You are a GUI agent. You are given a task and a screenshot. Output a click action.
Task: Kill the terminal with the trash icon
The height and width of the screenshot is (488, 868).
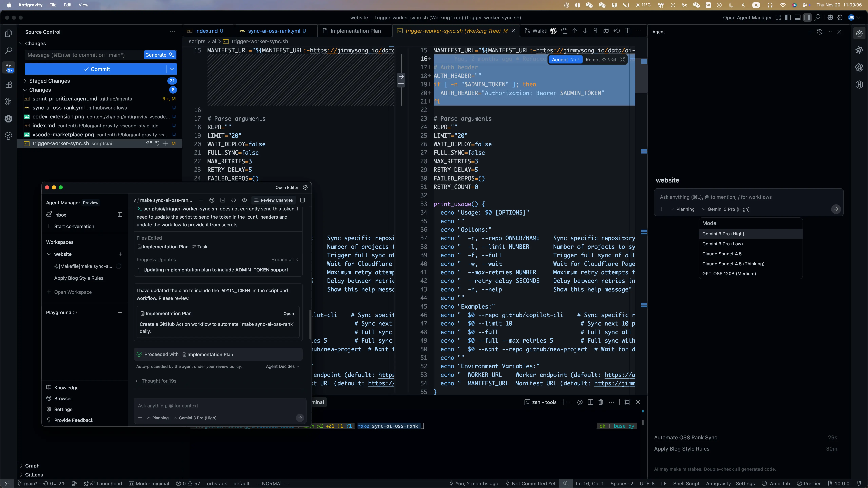pyautogui.click(x=601, y=402)
